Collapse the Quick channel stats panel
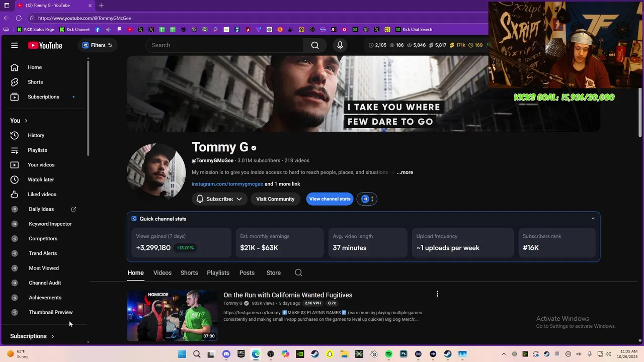Screen dimensions: 644x362 coord(593,219)
